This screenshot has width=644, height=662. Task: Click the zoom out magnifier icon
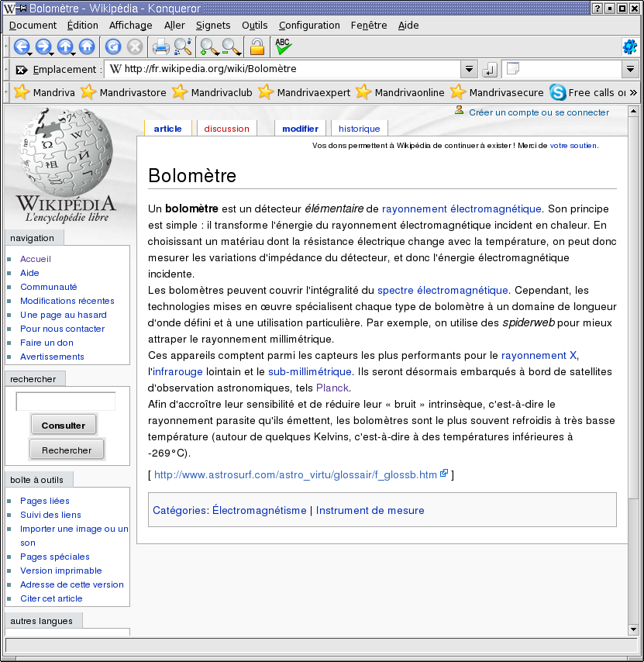pos(230,47)
